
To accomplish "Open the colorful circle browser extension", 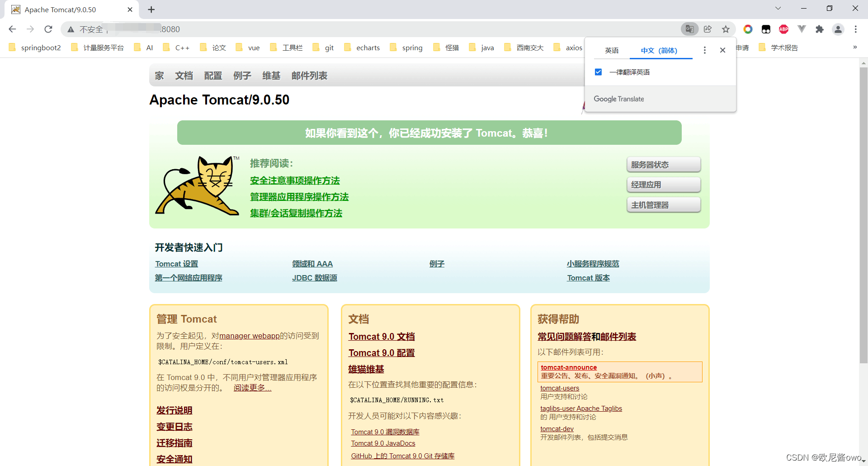I will pyautogui.click(x=748, y=29).
